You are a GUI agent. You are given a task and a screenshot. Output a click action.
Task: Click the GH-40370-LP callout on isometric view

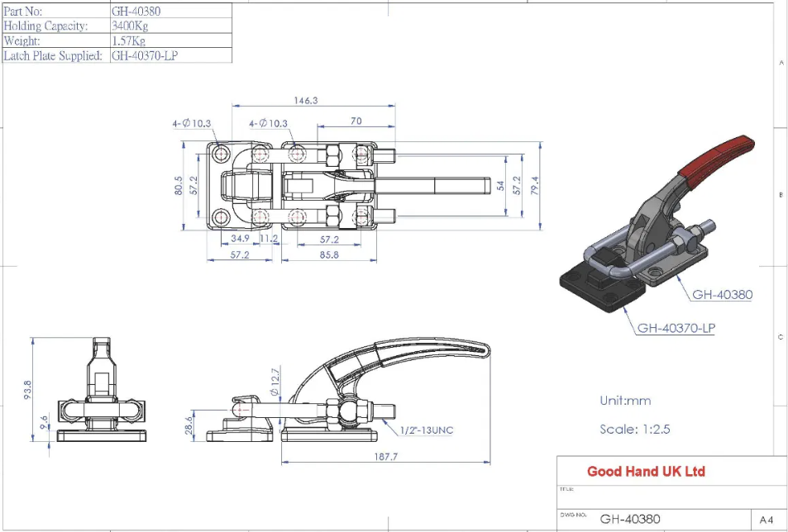click(676, 328)
